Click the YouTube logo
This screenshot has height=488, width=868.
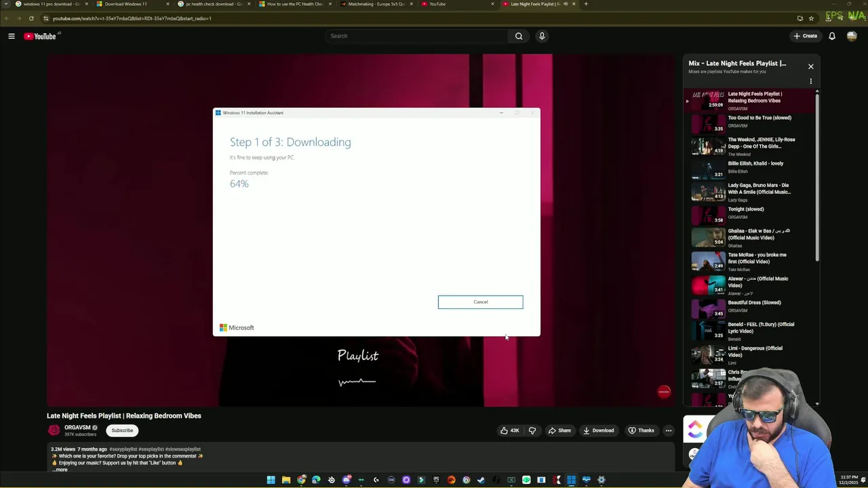(x=40, y=36)
